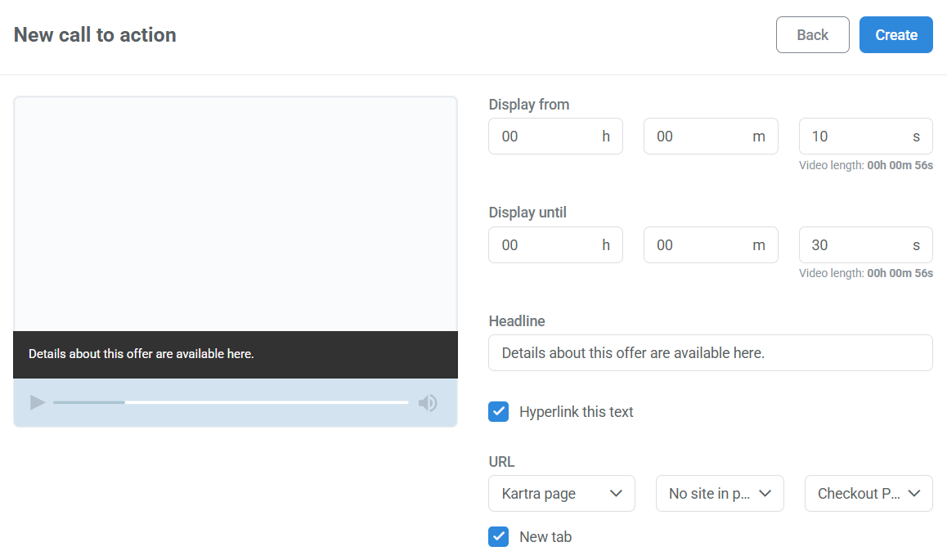Click the Create button
947x560 pixels.
click(x=895, y=34)
